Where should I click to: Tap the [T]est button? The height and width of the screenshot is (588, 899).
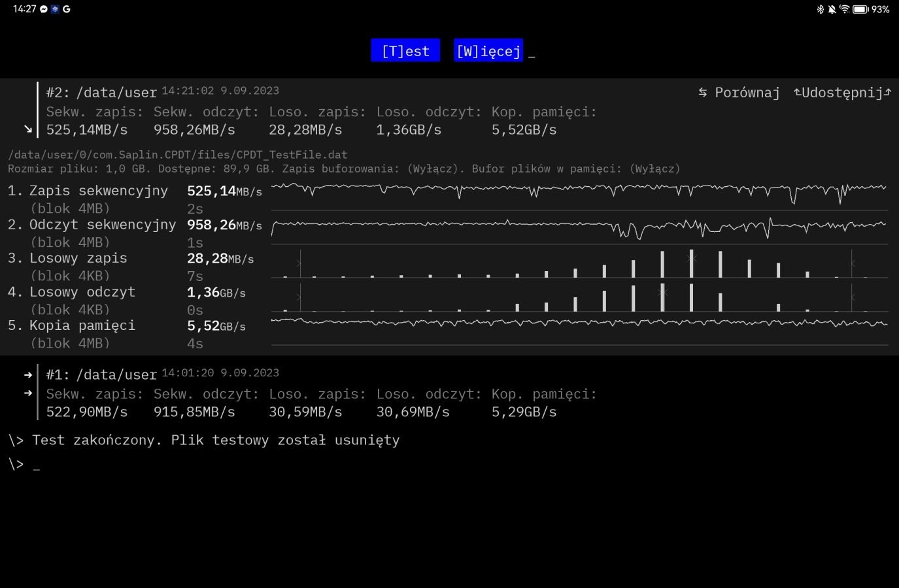[x=405, y=51]
